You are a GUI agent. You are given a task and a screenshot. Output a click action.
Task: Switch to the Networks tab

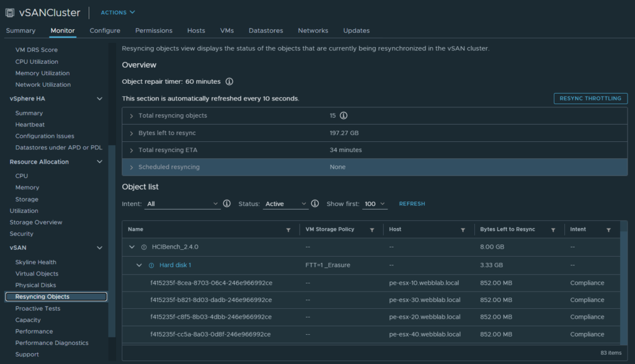pos(313,30)
